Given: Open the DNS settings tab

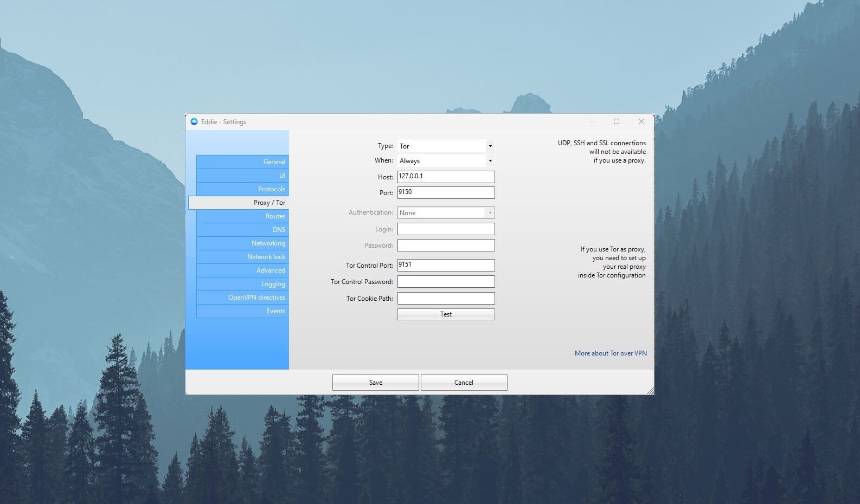Looking at the screenshot, I should 242,230.
